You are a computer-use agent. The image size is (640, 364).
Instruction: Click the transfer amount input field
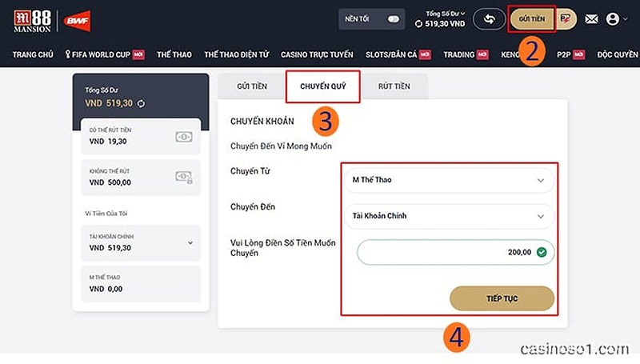click(x=448, y=253)
